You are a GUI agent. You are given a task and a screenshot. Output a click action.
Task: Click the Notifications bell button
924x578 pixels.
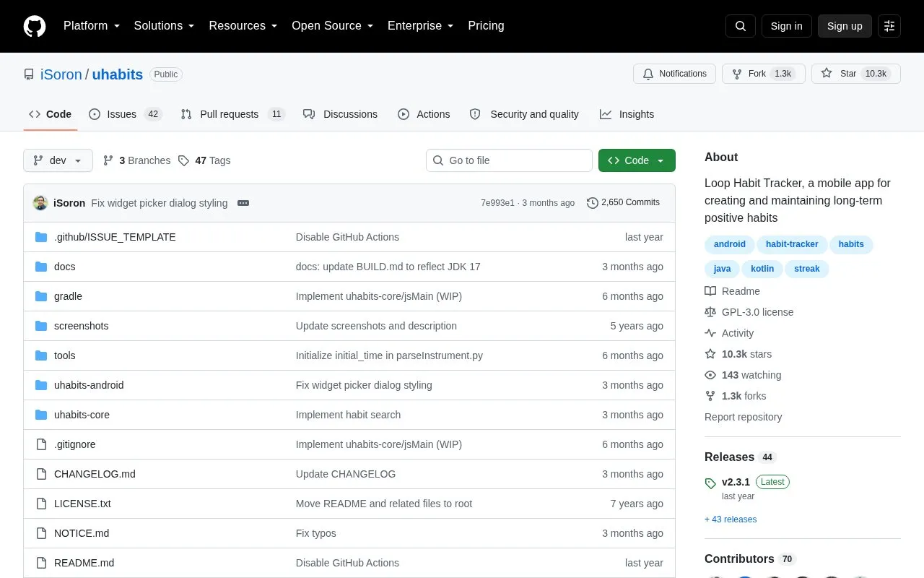pos(674,74)
